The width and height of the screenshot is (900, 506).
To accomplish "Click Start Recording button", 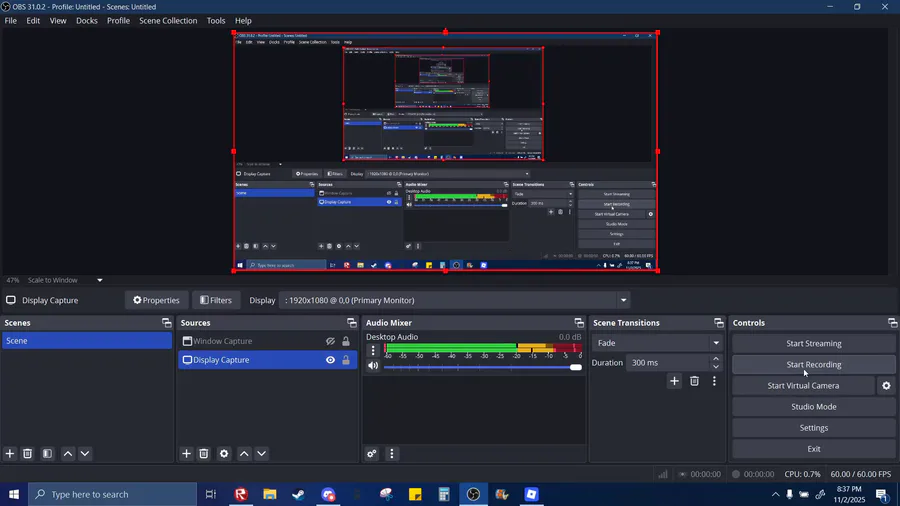I will pyautogui.click(x=813, y=364).
